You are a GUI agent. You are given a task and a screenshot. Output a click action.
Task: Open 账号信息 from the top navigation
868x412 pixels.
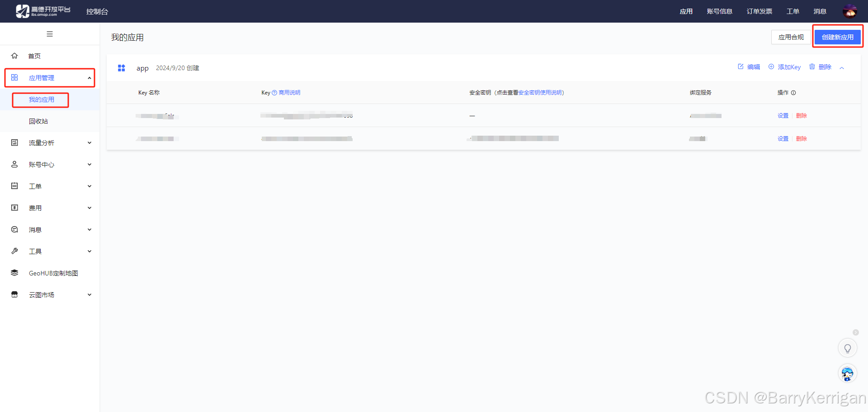(720, 11)
